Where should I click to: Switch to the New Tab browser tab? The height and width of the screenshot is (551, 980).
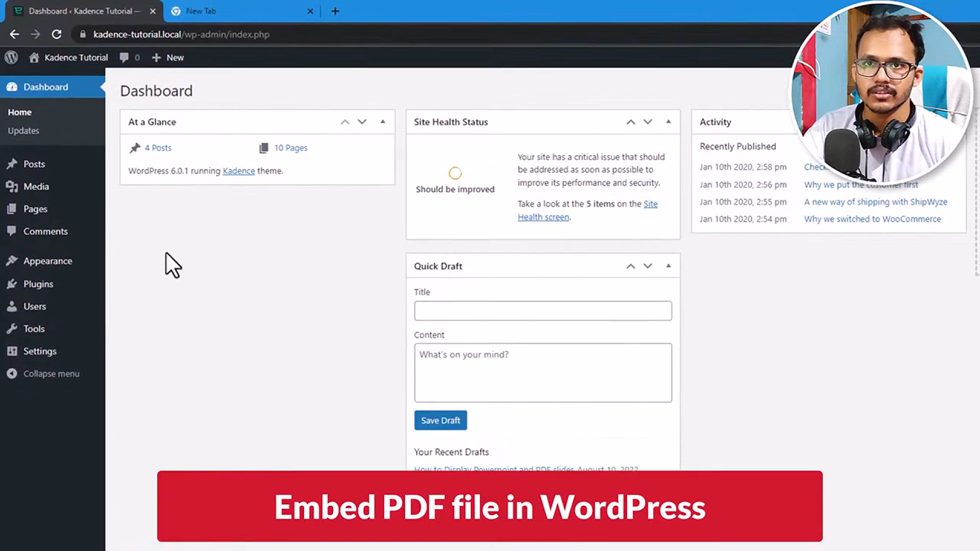[242, 11]
